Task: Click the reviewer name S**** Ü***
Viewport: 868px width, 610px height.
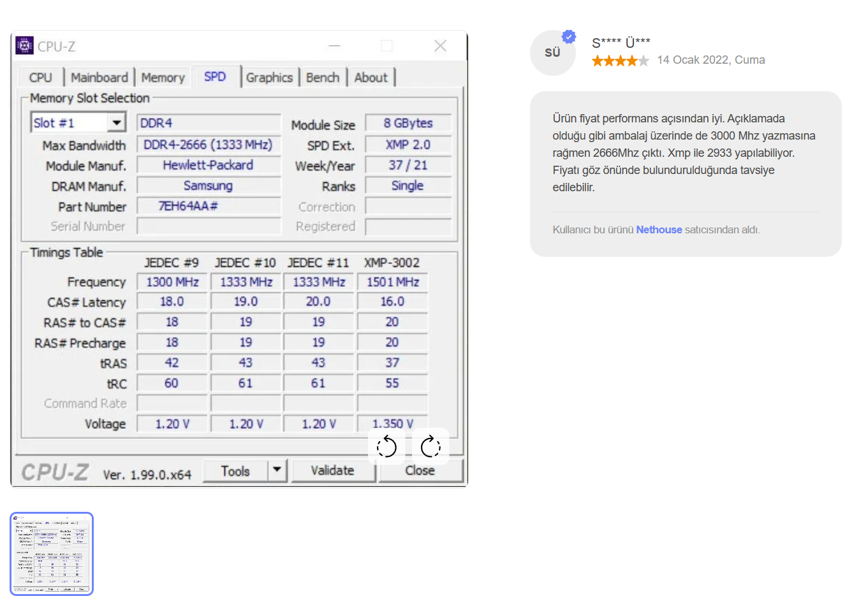Action: [x=621, y=43]
